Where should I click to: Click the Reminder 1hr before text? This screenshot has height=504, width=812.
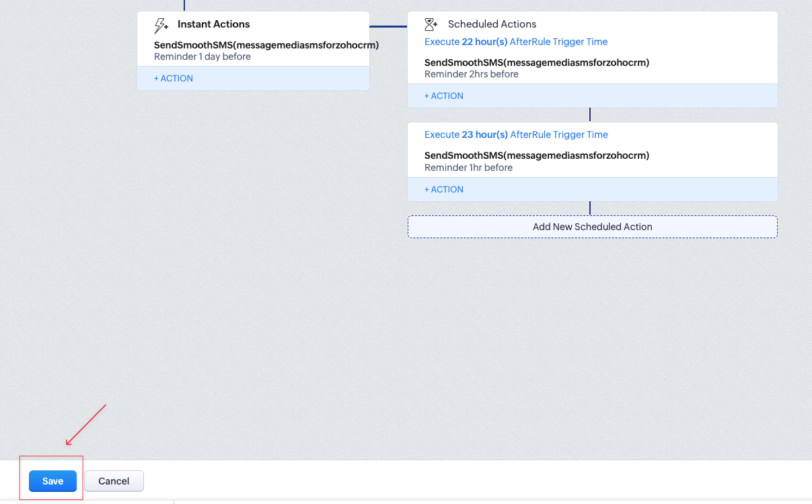click(x=468, y=168)
